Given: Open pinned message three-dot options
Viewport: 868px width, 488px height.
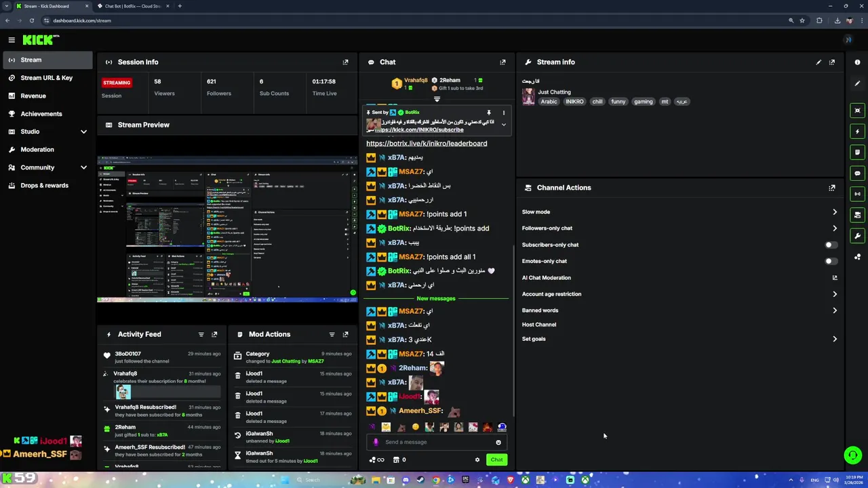Looking at the screenshot, I should [x=503, y=113].
